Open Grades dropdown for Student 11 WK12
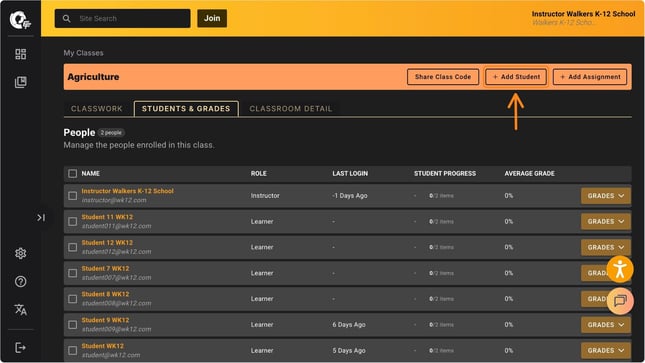645x363 pixels. [x=606, y=221]
